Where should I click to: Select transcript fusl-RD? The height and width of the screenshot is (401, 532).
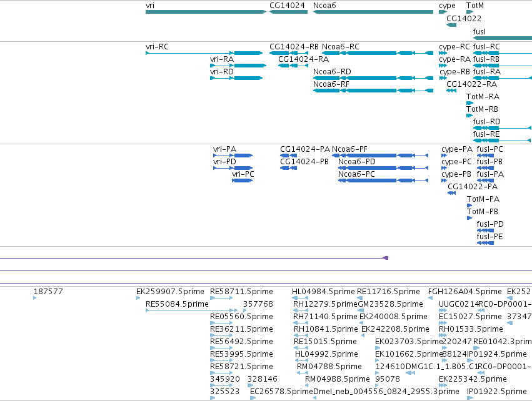click(502, 128)
